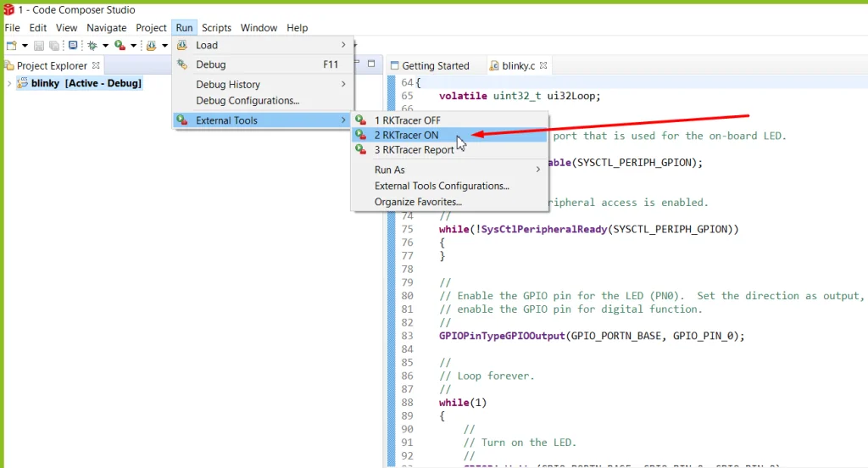Viewport: 868px width, 468px height.
Task: Click line number 83 in editor gutter
Action: click(x=408, y=337)
